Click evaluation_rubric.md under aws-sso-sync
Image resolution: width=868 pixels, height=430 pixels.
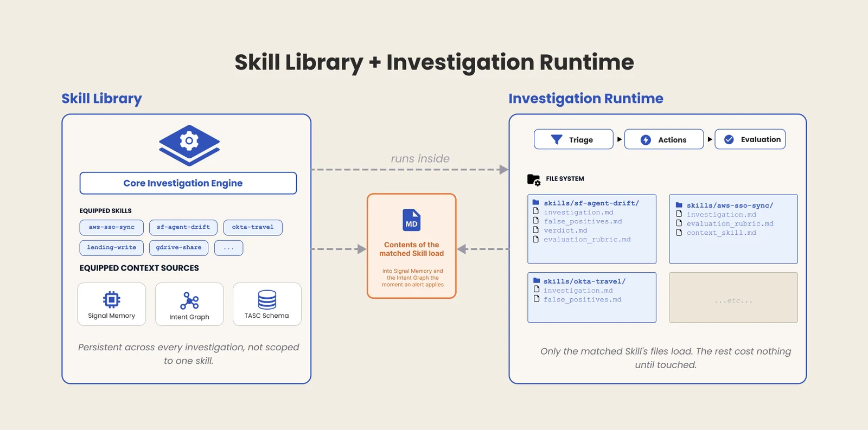pyautogui.click(x=730, y=223)
